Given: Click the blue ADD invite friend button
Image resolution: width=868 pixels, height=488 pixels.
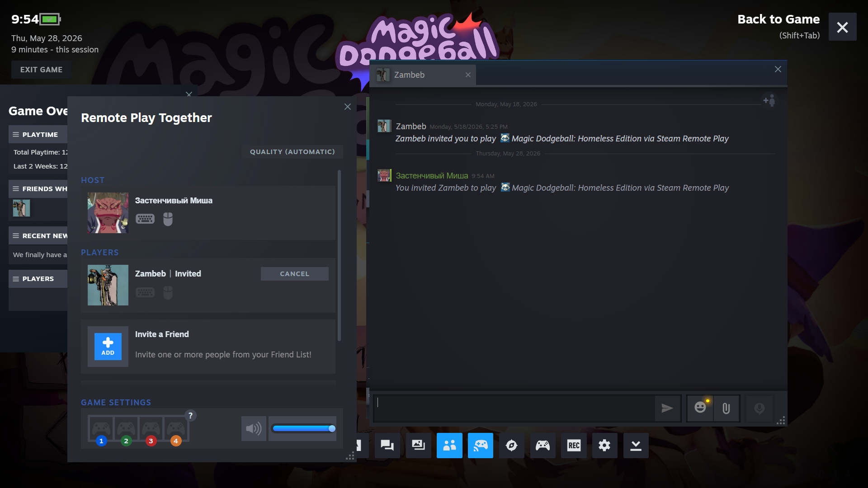Looking at the screenshot, I should point(108,347).
